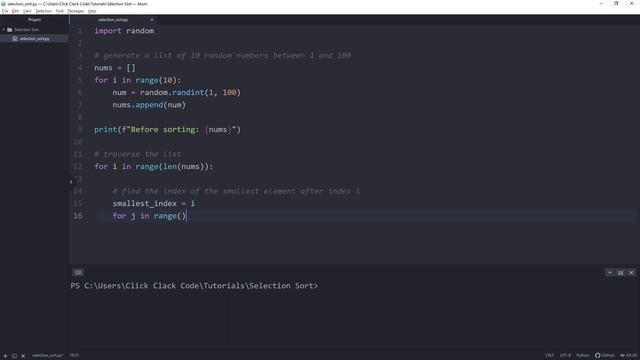640x360 pixels.
Task: Add a new terminal with plus icon
Action: [5, 356]
